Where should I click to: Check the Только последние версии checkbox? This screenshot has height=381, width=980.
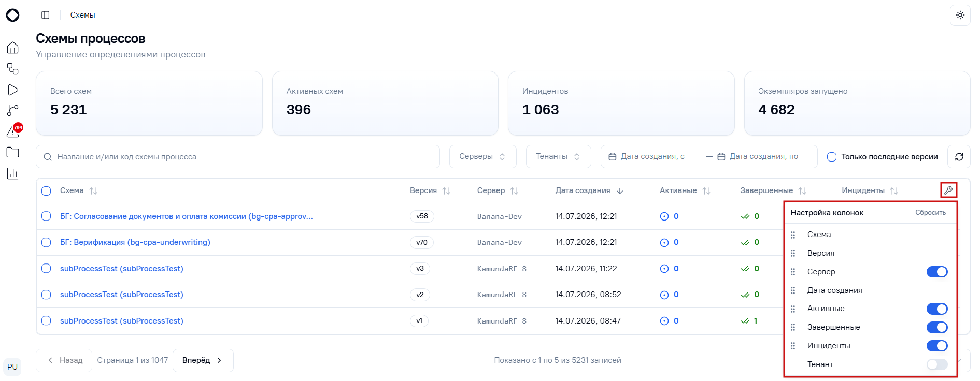pyautogui.click(x=832, y=157)
